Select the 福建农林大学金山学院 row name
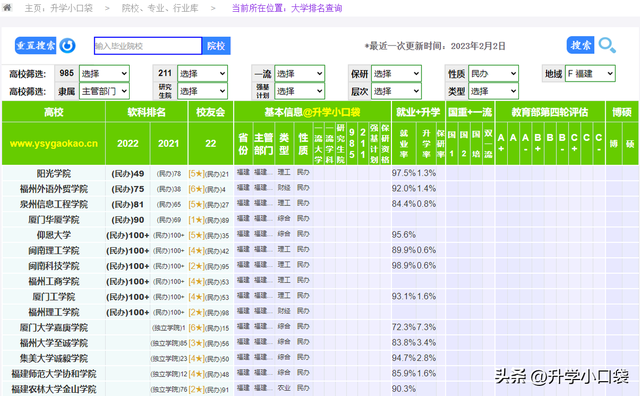This screenshot has height=396, width=640. click(x=53, y=389)
